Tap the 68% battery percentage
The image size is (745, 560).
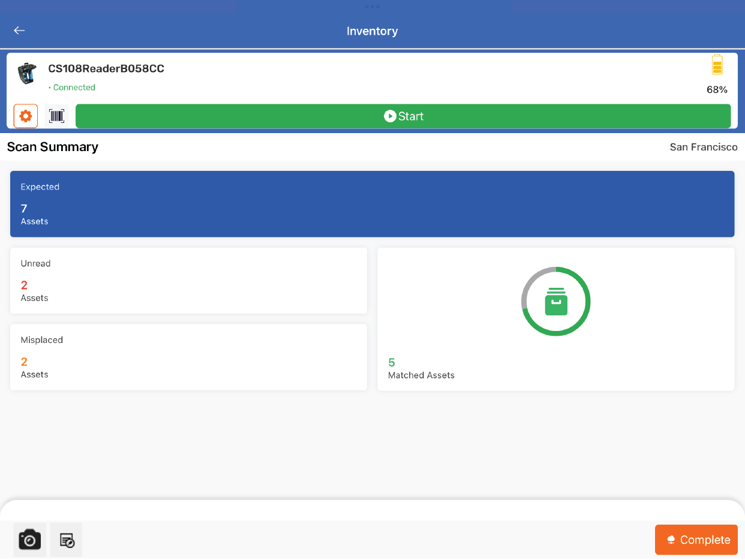pyautogui.click(x=717, y=90)
